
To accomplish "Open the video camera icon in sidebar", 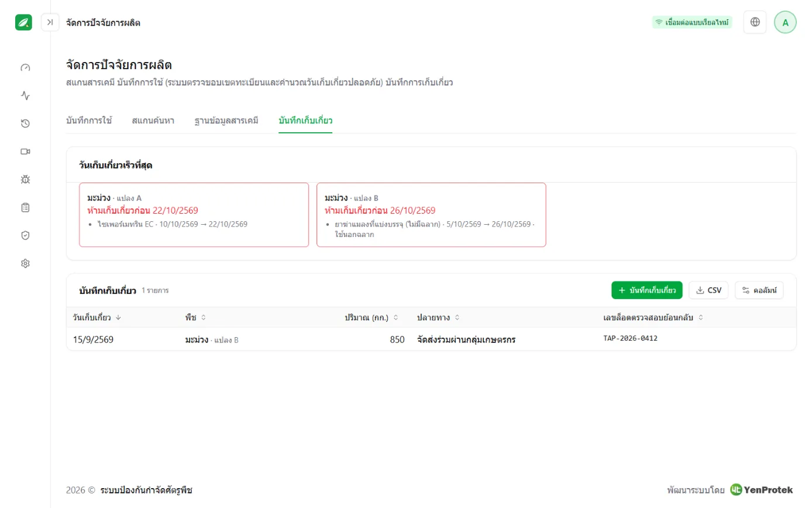I will pyautogui.click(x=25, y=152).
